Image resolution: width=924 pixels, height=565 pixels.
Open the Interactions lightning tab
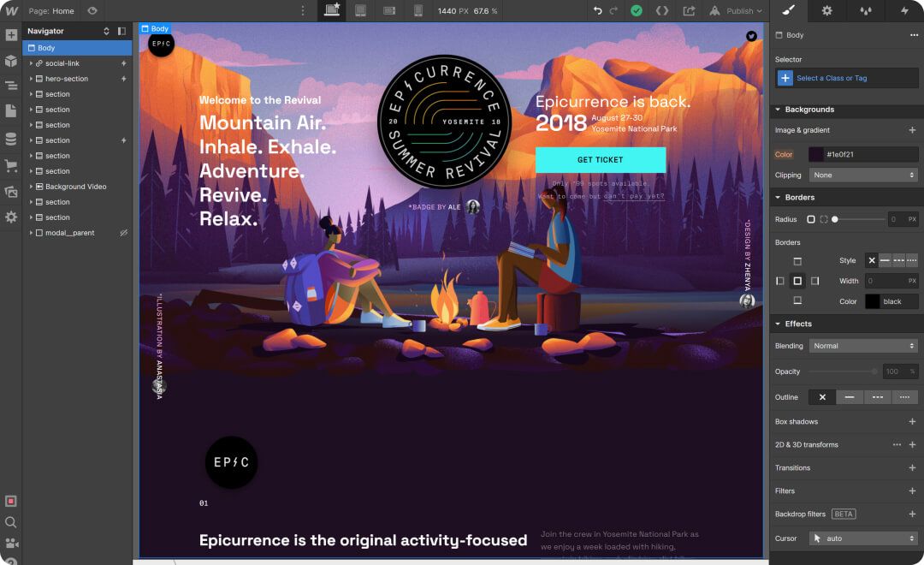pos(904,10)
